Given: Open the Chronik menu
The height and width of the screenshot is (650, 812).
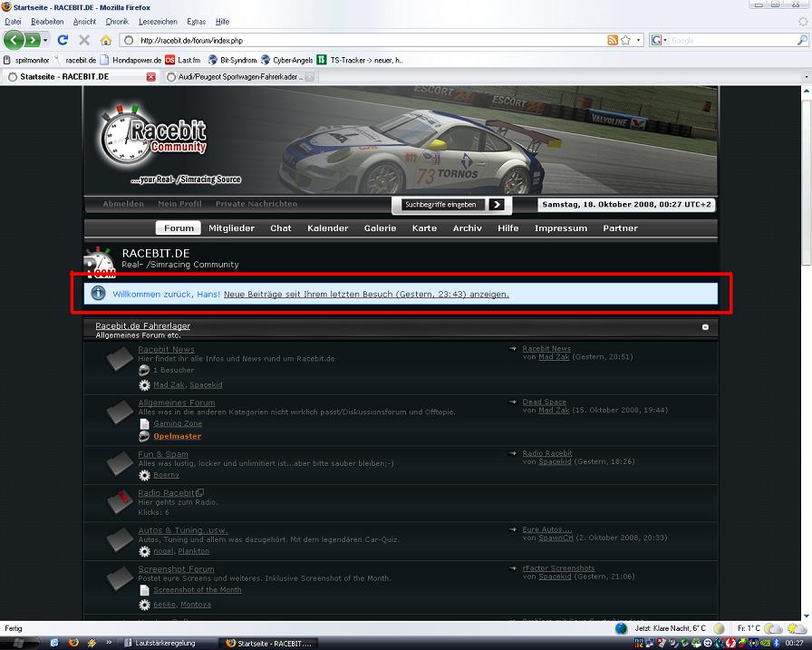Looking at the screenshot, I should (117, 21).
